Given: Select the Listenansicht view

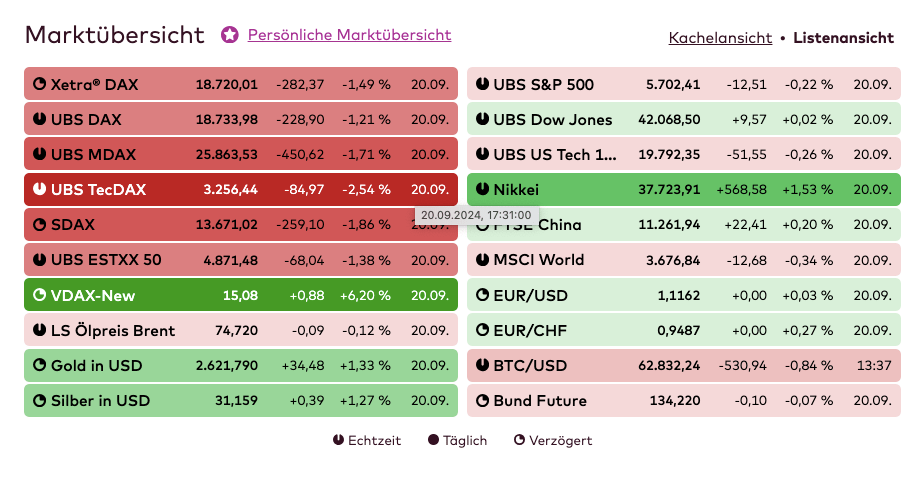Looking at the screenshot, I should 843,38.
